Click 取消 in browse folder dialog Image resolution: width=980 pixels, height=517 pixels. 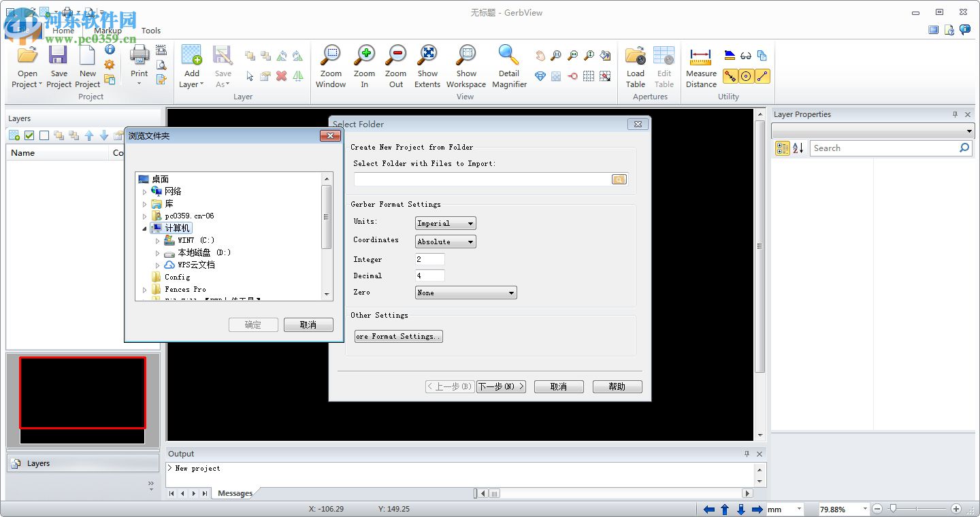pos(308,324)
